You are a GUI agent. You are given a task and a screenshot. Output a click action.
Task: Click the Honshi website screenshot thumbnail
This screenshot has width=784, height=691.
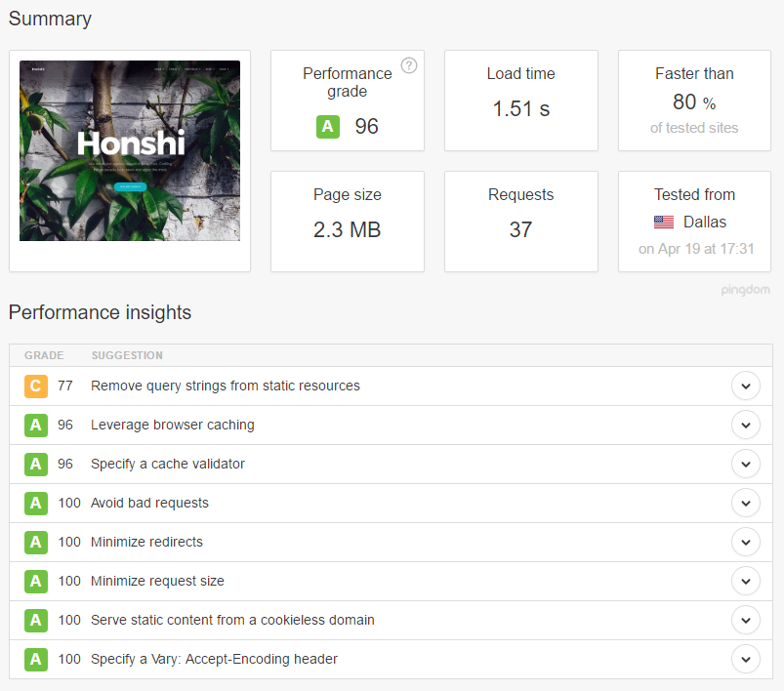pyautogui.click(x=130, y=150)
